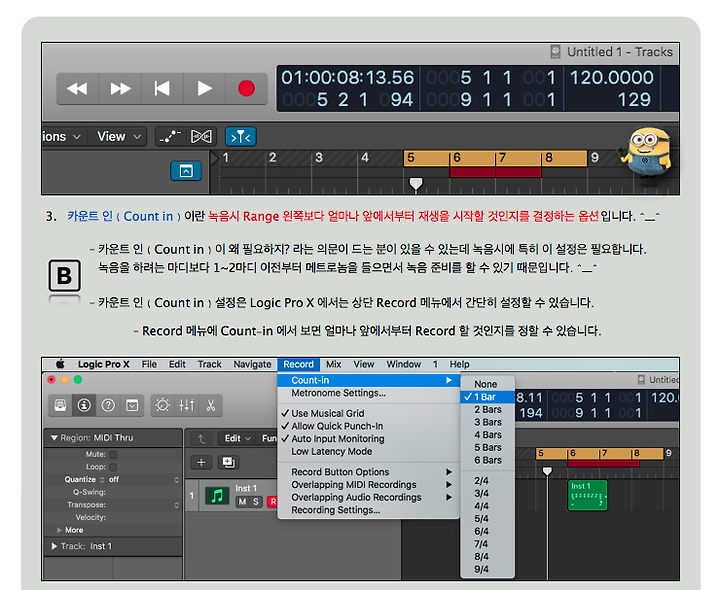Expand the More disclosure triangle

pyautogui.click(x=59, y=530)
